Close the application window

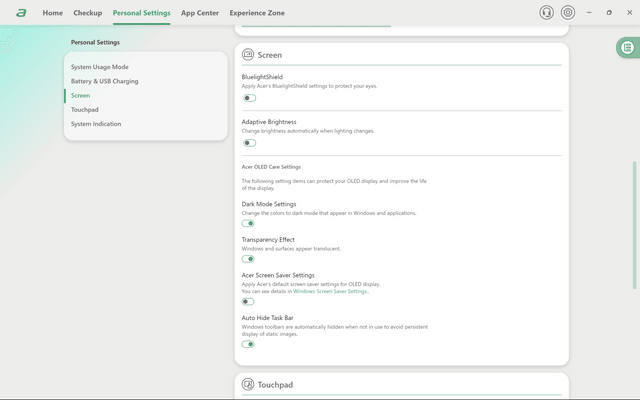(x=629, y=13)
